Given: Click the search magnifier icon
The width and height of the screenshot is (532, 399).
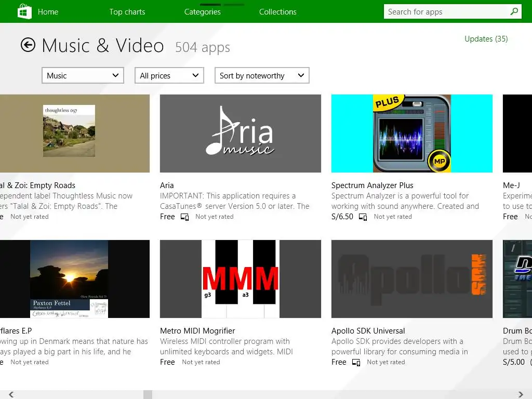Looking at the screenshot, I should pyautogui.click(x=514, y=11).
